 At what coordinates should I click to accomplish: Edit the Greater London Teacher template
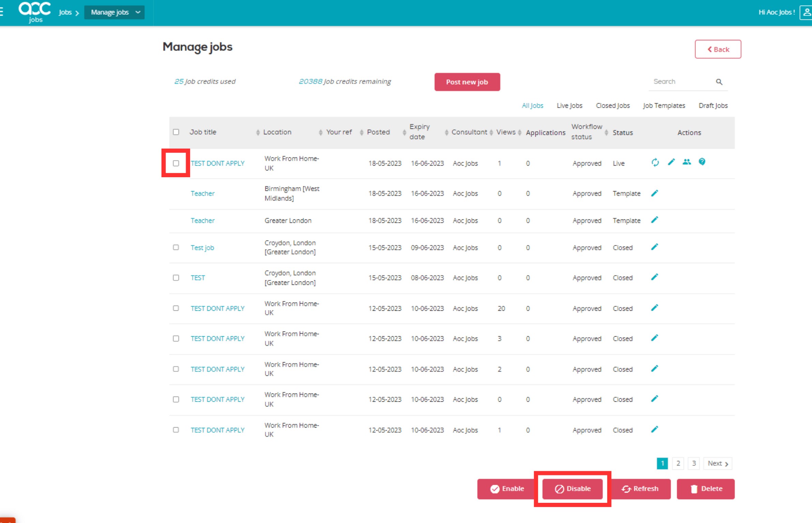654,220
